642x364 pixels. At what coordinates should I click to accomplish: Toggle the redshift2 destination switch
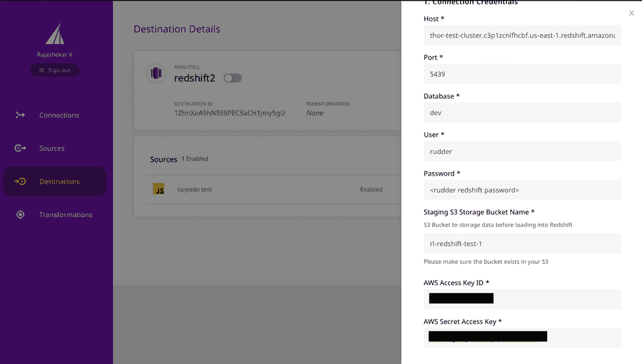click(x=232, y=78)
